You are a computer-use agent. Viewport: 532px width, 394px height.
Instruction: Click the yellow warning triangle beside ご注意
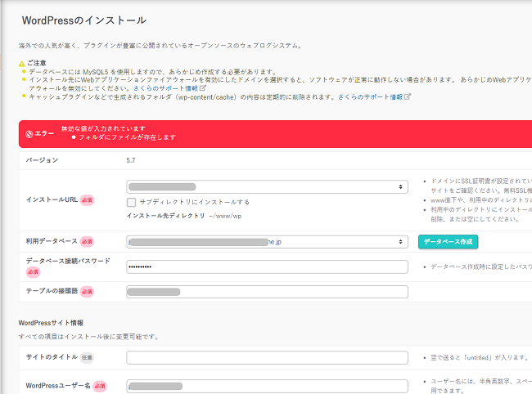point(22,64)
